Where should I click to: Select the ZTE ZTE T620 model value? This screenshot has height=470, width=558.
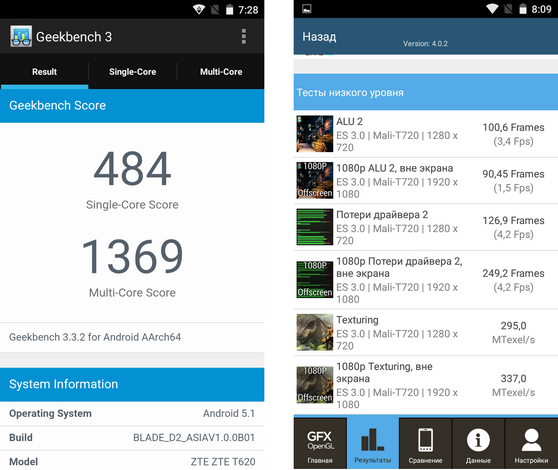tap(223, 462)
